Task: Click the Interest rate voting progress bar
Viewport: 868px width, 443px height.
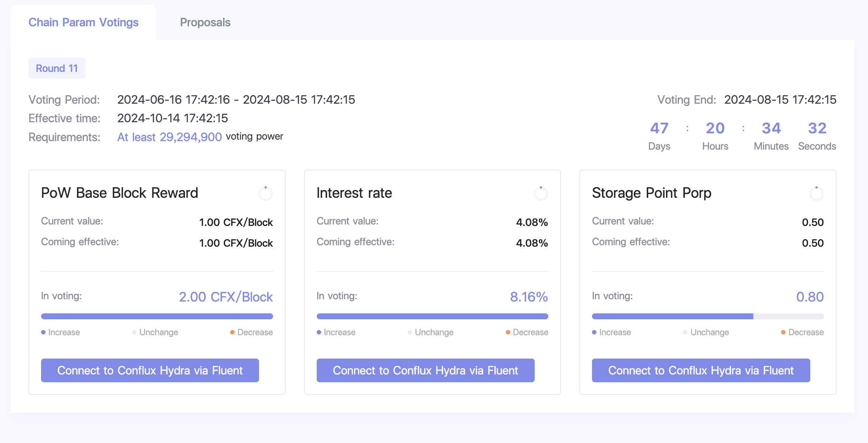Action: [x=432, y=316]
